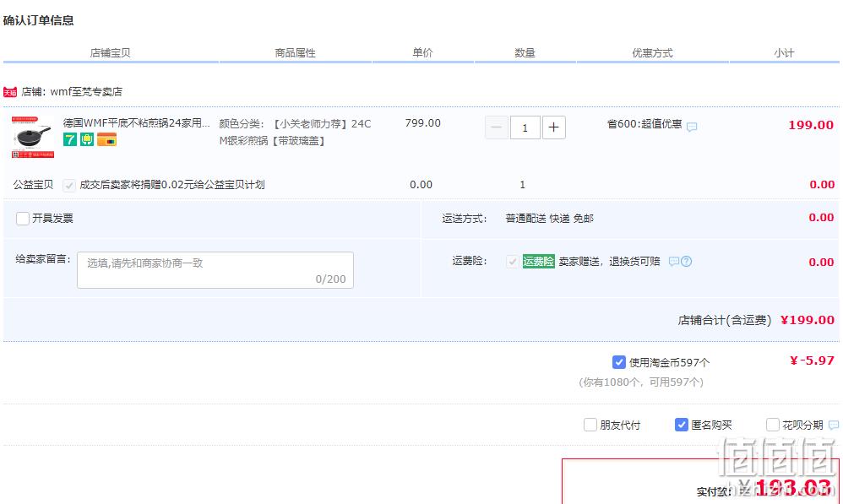Click the 给卖家留言 message text box
This screenshot has height=504, width=843.
215,270
